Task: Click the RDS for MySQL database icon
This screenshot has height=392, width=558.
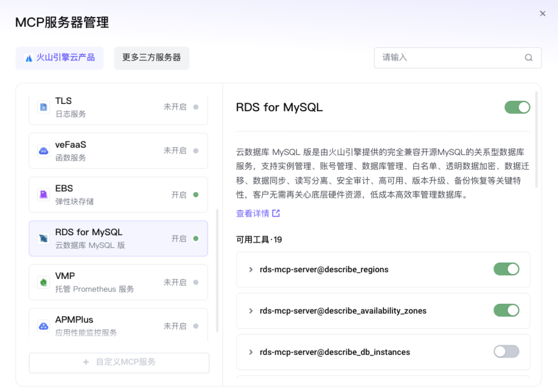Action: coord(43,238)
